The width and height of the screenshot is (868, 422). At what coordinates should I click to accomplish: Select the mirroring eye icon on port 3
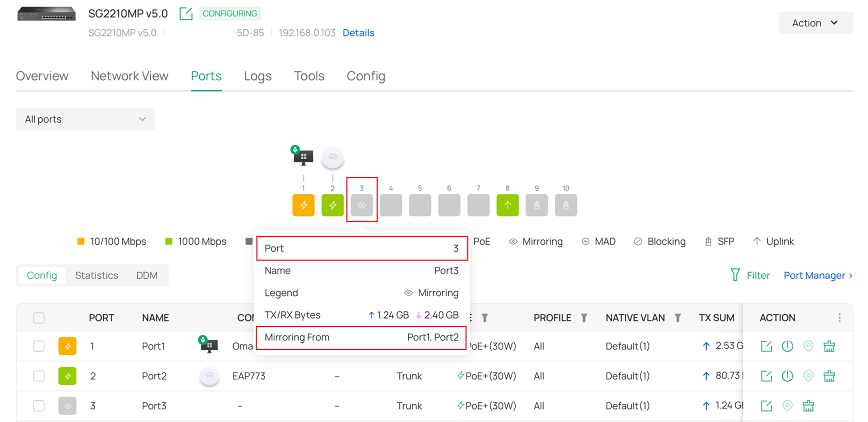[362, 205]
